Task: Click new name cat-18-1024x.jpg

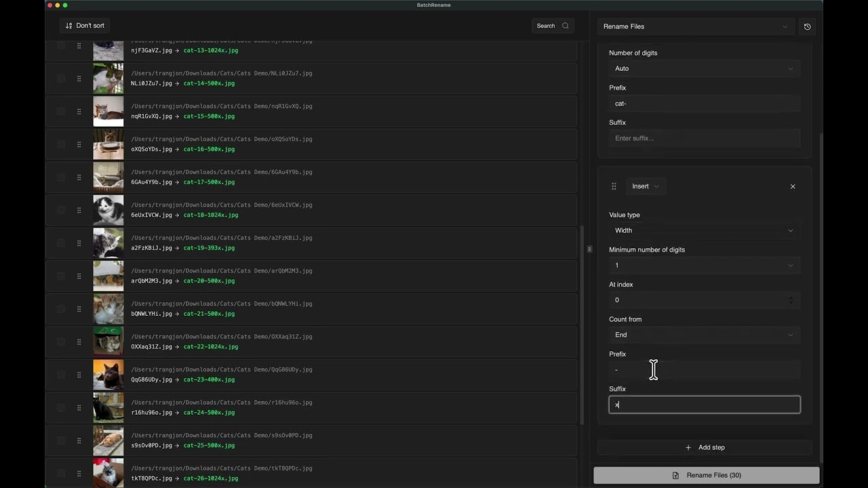Action: pyautogui.click(x=211, y=215)
